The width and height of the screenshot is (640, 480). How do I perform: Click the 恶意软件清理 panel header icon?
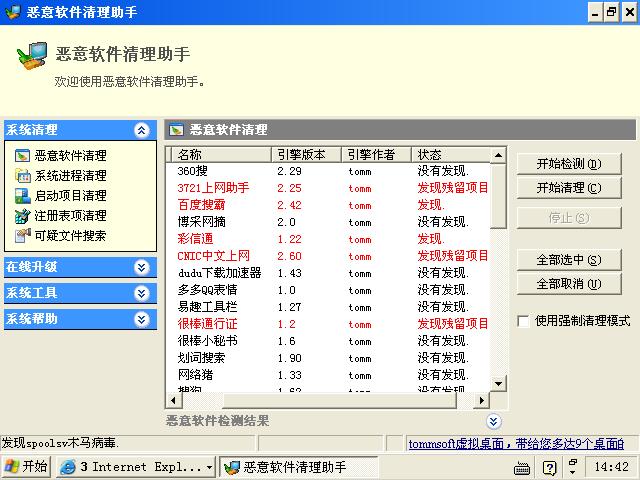[176, 130]
